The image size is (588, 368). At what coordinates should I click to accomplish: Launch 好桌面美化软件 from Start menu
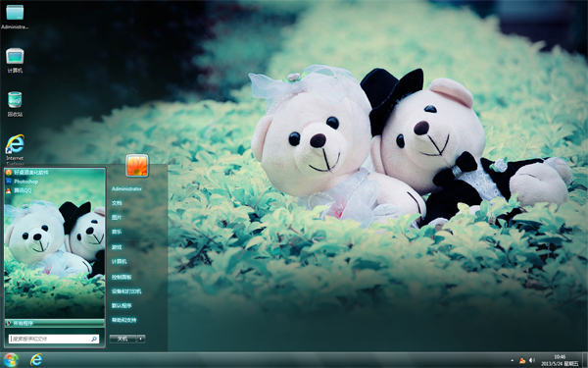point(27,173)
